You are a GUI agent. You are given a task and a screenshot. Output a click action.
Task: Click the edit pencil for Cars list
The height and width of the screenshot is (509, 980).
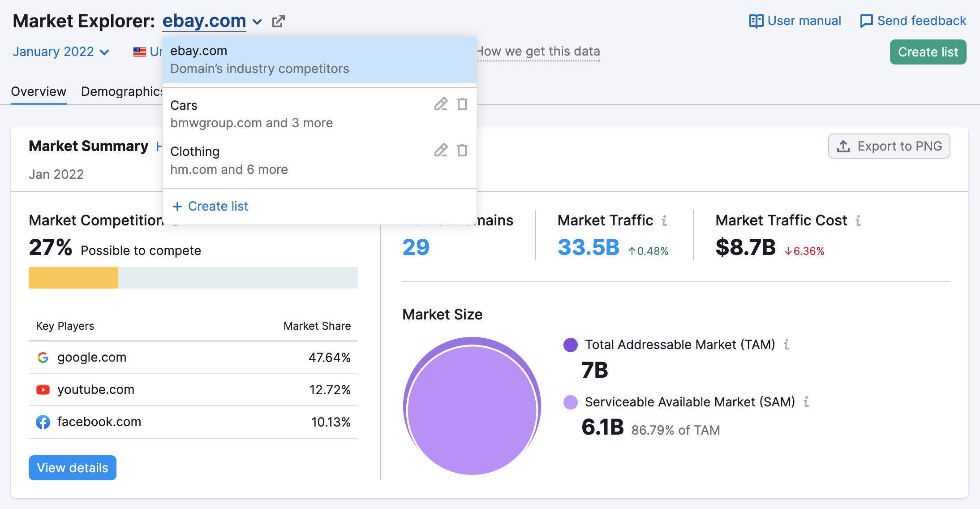pos(441,104)
